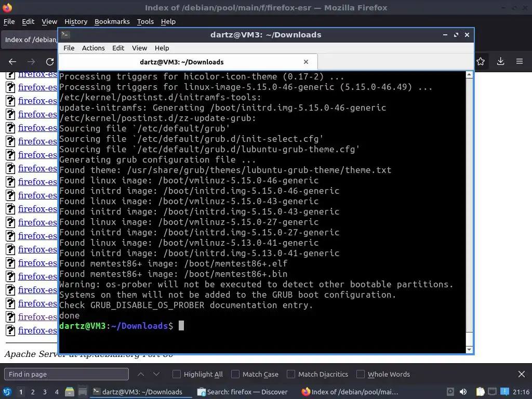
Task: Maximize the terminal window
Action: click(x=456, y=35)
